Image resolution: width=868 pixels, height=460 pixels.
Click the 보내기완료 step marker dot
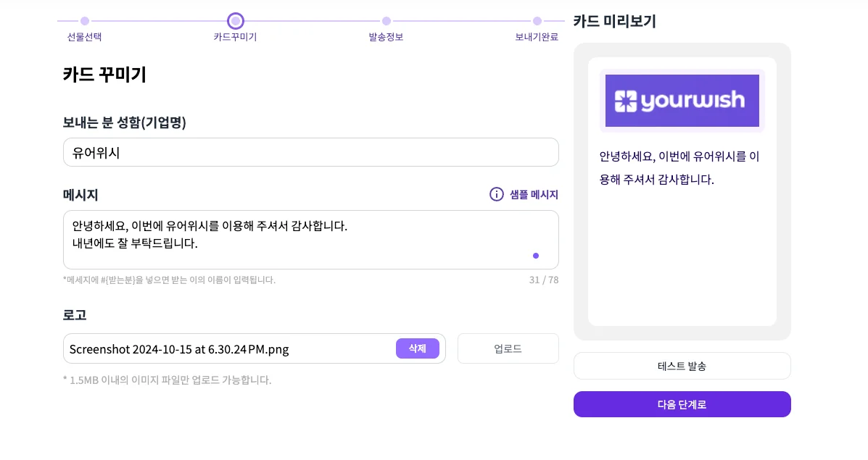[x=537, y=21]
